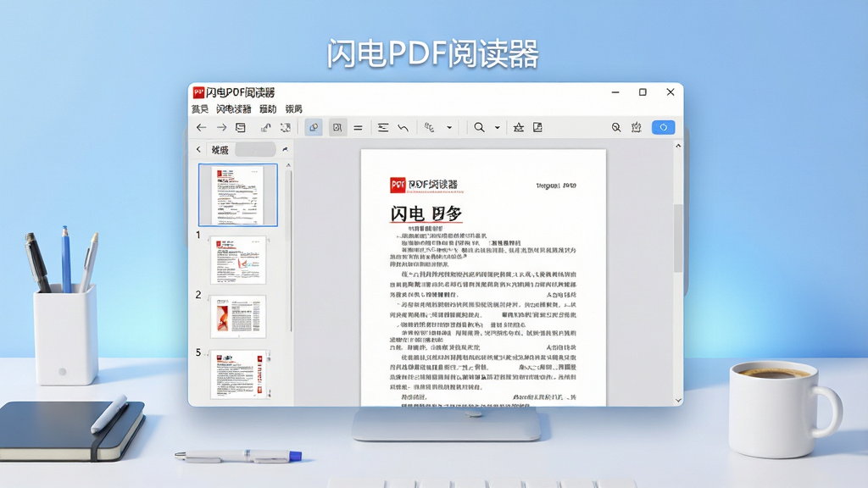This screenshot has width=868, height=488.
Task: Click the star bookmark icon
Action: click(519, 128)
